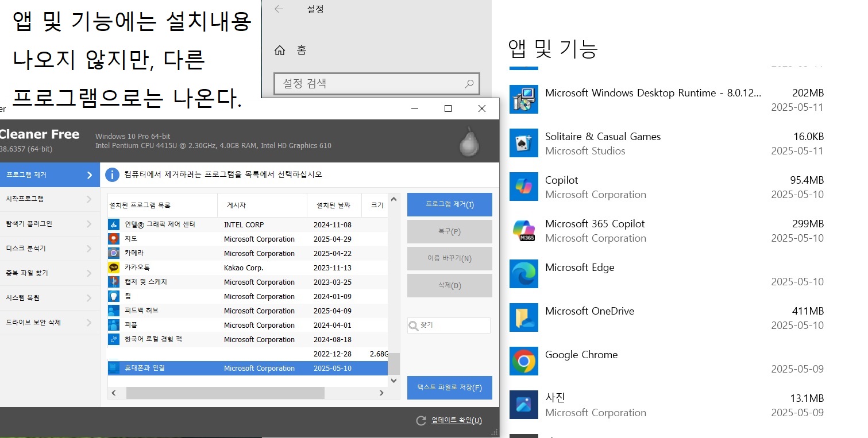Click the 팁 lightbulb icon in list
The height and width of the screenshot is (438, 868).
pyautogui.click(x=113, y=296)
